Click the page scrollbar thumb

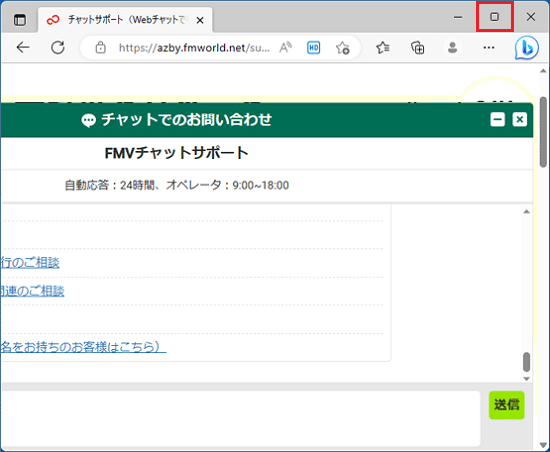coord(543,132)
